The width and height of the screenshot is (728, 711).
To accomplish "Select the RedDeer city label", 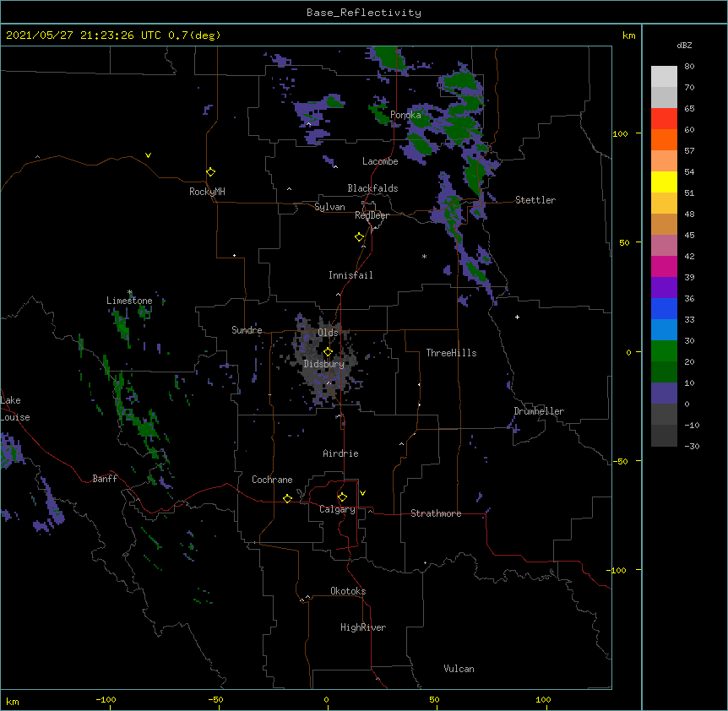I will pos(372,215).
